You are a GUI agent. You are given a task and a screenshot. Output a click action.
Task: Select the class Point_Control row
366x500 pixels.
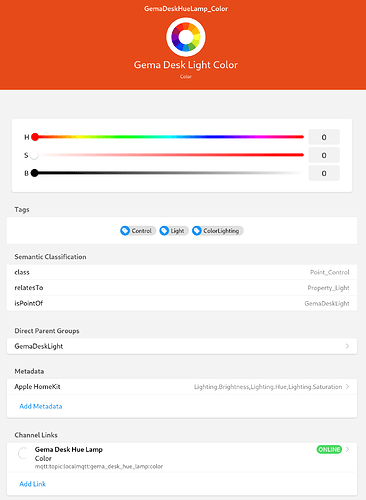click(182, 272)
